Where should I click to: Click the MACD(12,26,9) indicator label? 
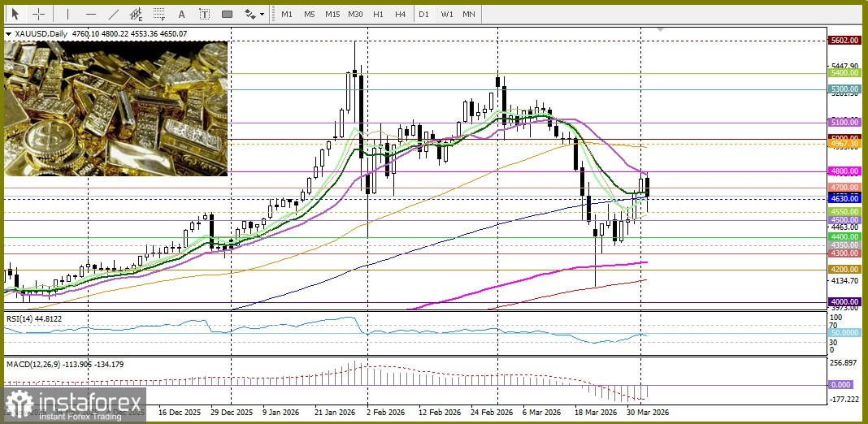65,364
